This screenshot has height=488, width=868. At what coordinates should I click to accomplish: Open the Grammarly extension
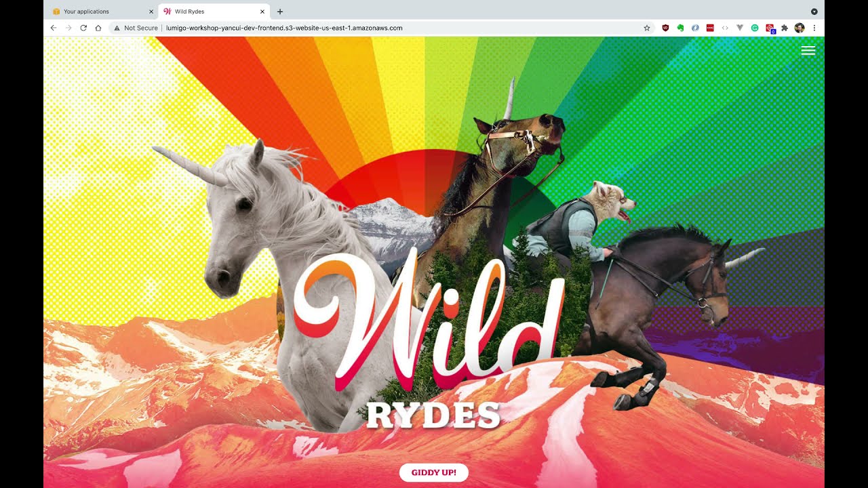click(x=755, y=28)
